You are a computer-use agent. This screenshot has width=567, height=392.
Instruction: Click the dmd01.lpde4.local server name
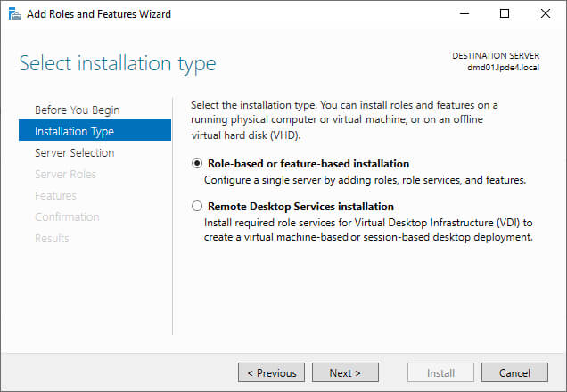point(503,67)
